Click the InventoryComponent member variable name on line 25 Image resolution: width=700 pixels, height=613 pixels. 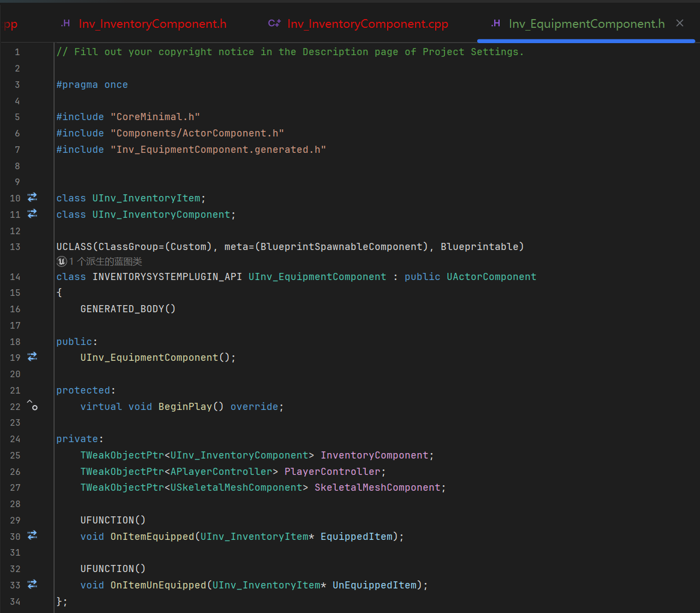coord(375,455)
